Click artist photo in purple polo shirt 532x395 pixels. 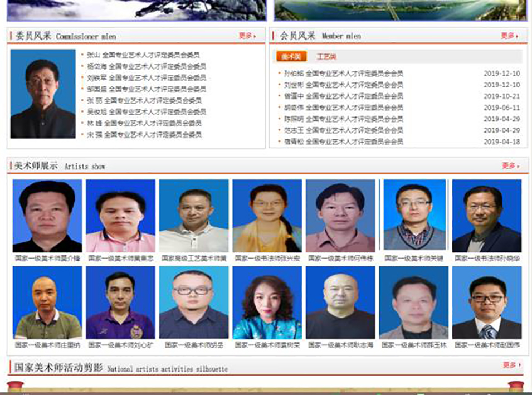pos(120,303)
